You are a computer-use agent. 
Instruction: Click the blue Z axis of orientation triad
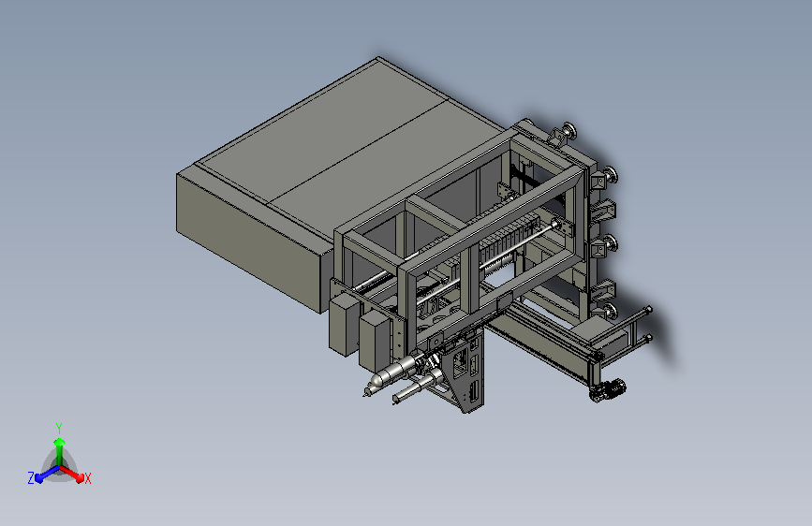(47, 475)
